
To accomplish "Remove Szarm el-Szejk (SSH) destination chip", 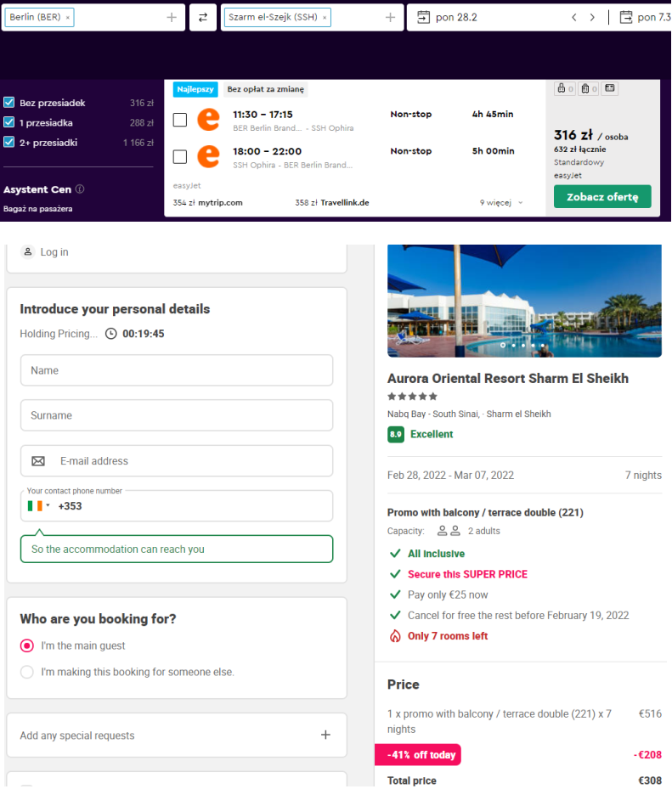I will pos(325,18).
